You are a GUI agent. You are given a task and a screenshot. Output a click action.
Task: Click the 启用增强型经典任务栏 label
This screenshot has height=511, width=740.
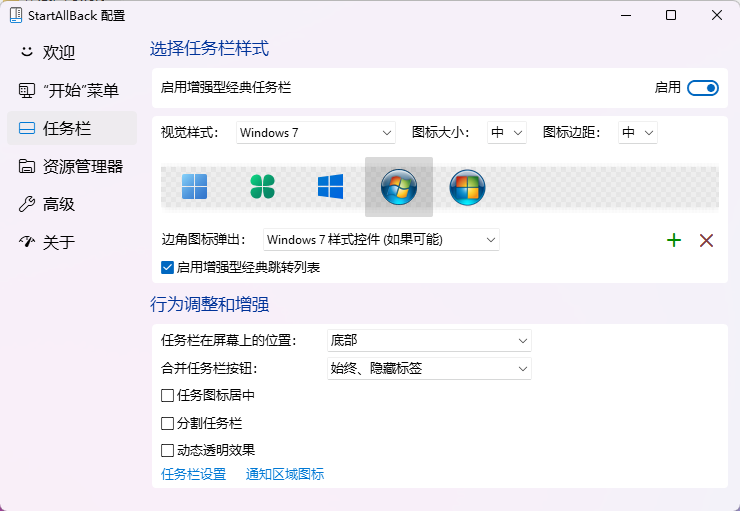coord(226,88)
